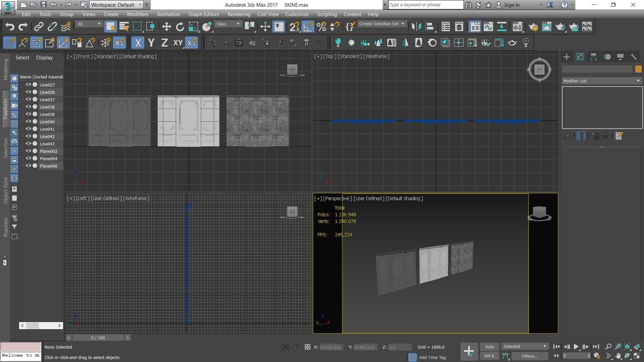Open the Display panel tab
The image size is (644, 362).
click(620, 57)
